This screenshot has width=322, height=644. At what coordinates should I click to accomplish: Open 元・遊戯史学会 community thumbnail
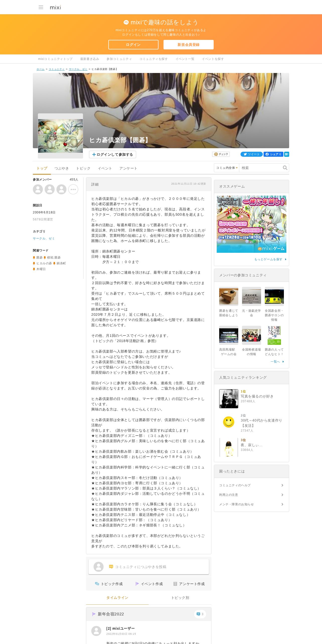[x=252, y=296]
